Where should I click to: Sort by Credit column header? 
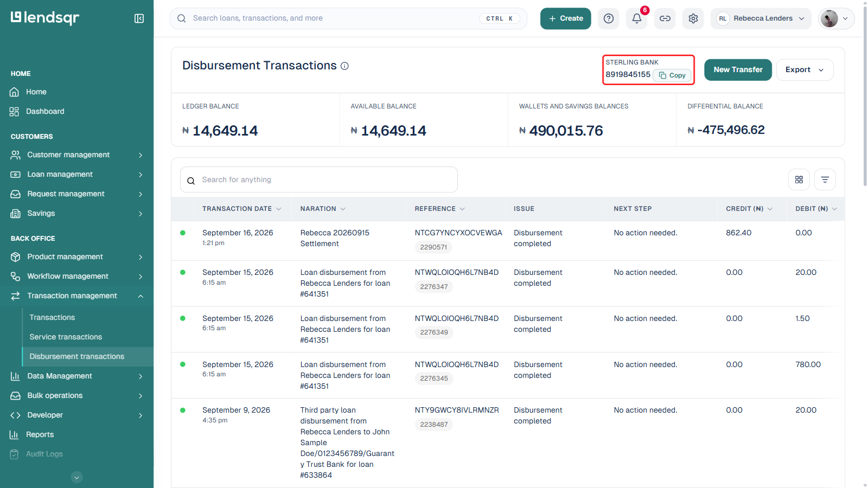click(749, 209)
